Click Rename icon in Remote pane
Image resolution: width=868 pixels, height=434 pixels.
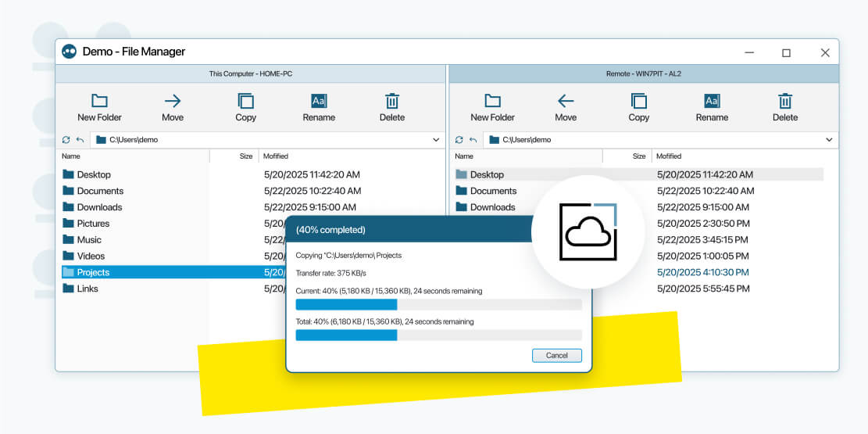coord(712,101)
